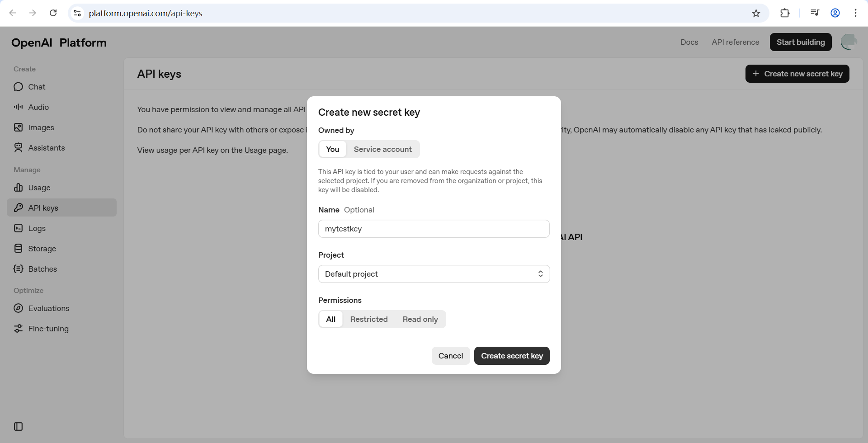Cancel the secret key dialog

pyautogui.click(x=451, y=356)
